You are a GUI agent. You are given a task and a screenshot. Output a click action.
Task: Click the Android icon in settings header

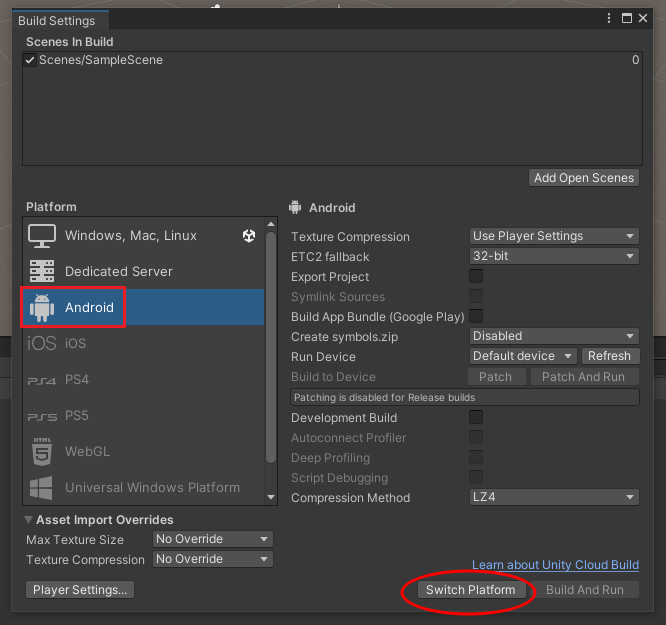[x=295, y=207]
